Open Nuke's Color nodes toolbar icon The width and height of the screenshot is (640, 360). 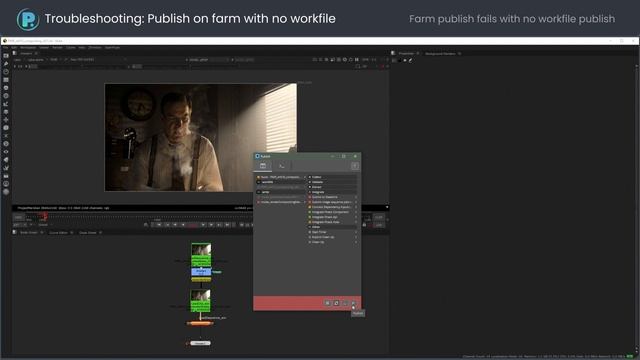[x=6, y=88]
